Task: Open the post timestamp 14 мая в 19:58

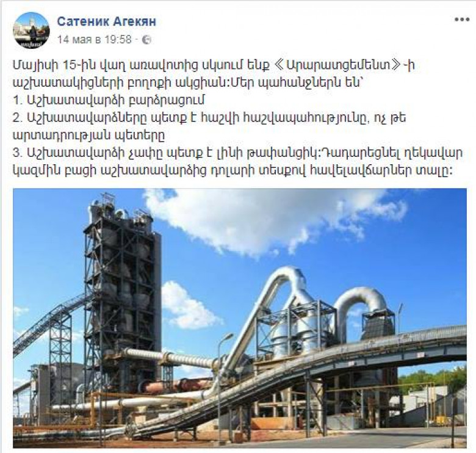Action: pyautogui.click(x=95, y=40)
